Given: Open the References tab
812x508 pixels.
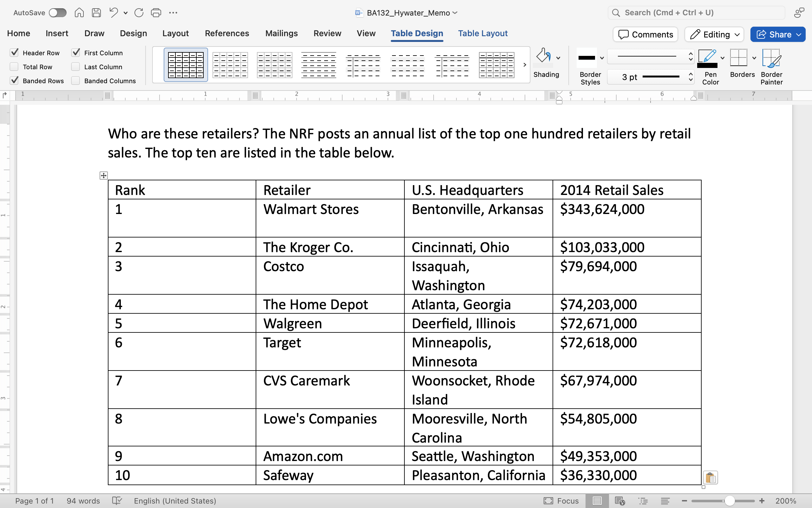Looking at the screenshot, I should click(x=227, y=33).
